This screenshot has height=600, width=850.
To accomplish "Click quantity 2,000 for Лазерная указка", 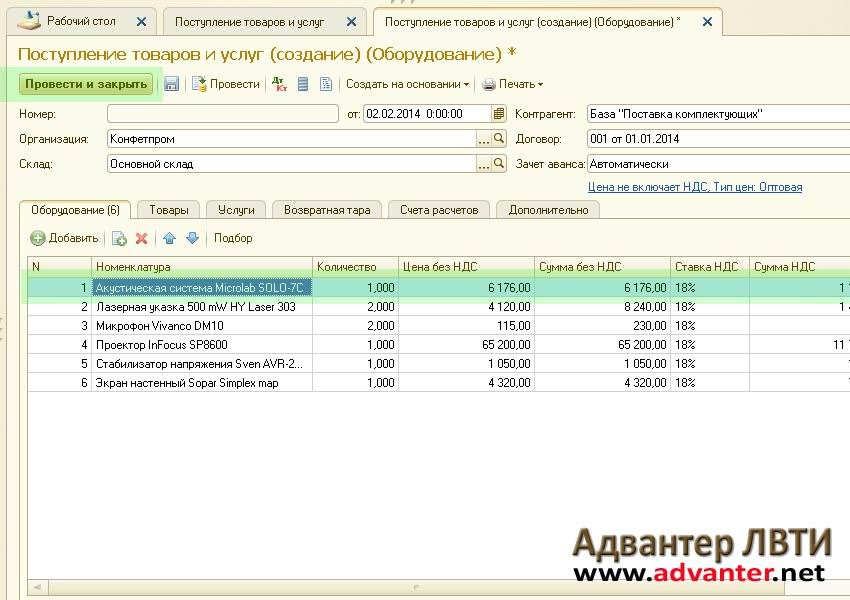I will pos(355,307).
